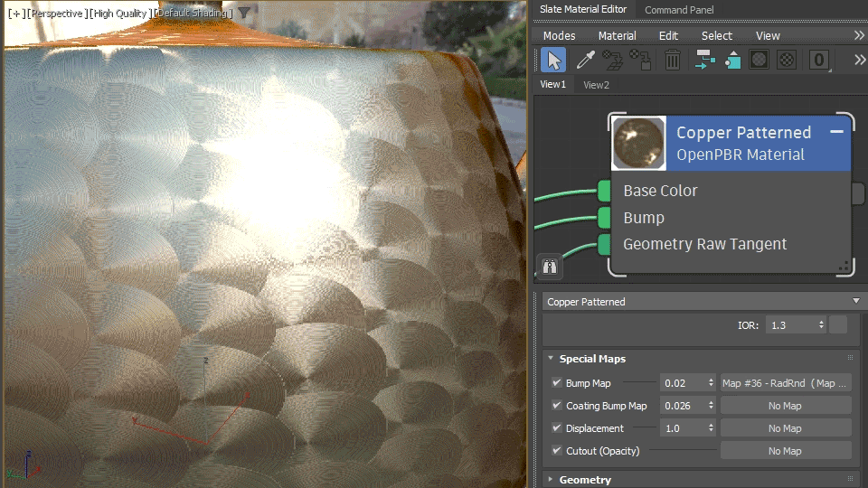Click the Lay Out All nodes icon
Screen dimensions: 868x488
pyautogui.click(x=704, y=60)
